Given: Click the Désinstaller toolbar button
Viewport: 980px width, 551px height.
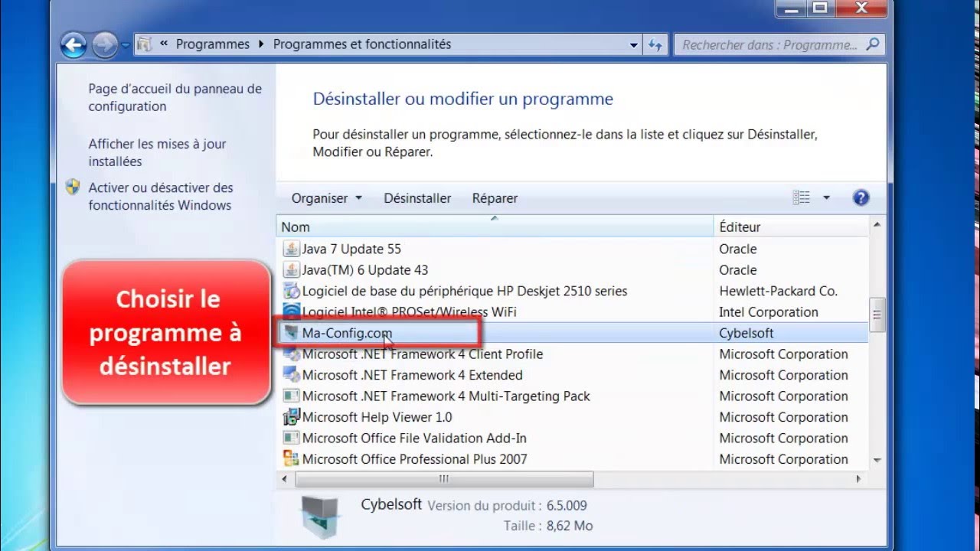Looking at the screenshot, I should pyautogui.click(x=417, y=198).
